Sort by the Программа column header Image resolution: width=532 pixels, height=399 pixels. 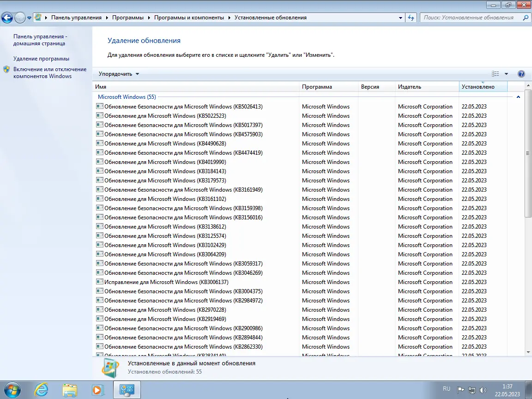tap(328, 87)
